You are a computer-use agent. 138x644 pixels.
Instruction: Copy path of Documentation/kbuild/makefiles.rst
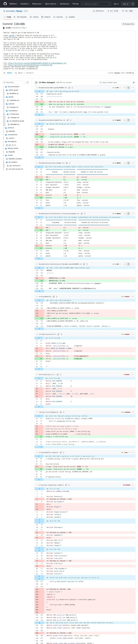(x=68, y=120)
